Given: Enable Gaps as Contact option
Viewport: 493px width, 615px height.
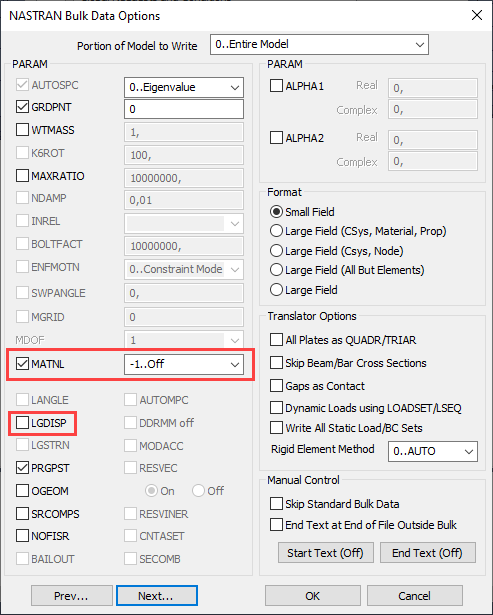Looking at the screenshot, I should [x=276, y=386].
